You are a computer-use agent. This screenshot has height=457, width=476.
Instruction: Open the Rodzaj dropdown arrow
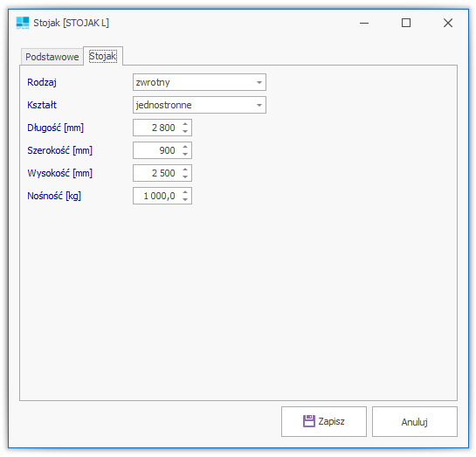point(259,82)
